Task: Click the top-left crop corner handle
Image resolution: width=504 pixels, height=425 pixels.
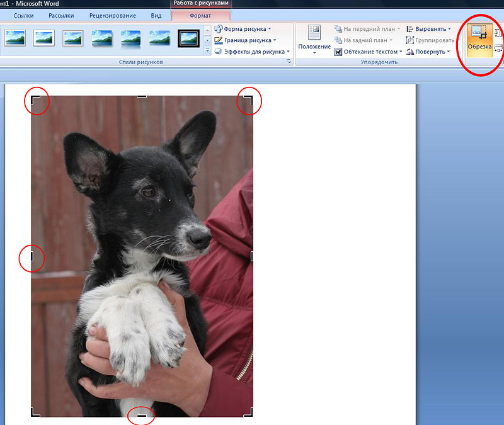Action: pos(35,100)
